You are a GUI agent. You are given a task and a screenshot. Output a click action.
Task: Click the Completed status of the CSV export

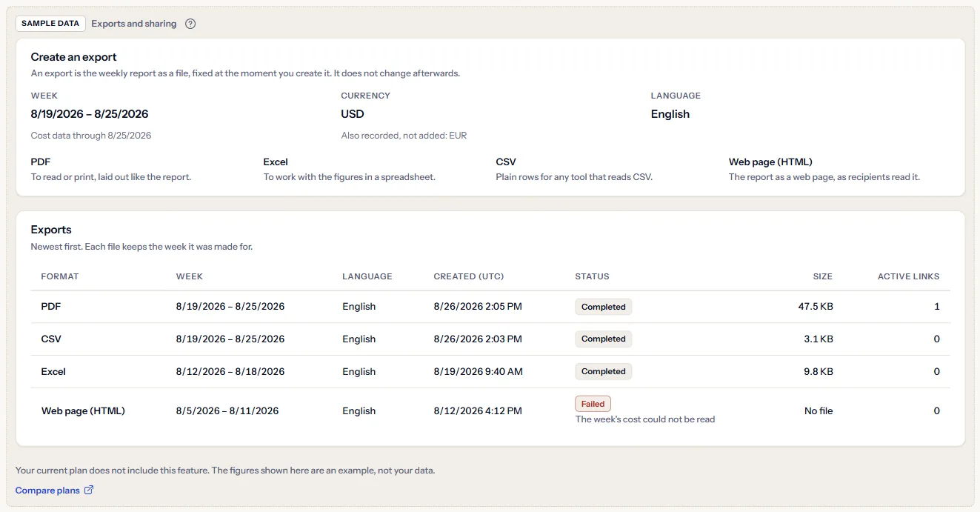(604, 339)
